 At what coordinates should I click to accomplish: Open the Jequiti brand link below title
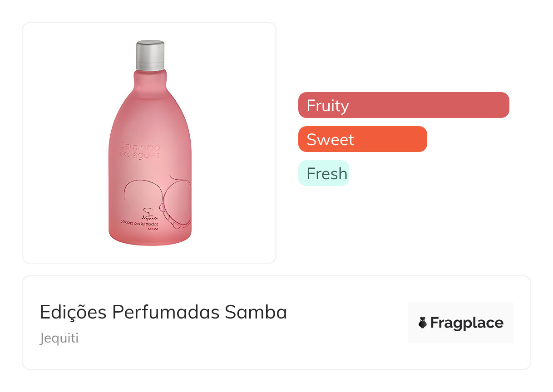point(59,338)
